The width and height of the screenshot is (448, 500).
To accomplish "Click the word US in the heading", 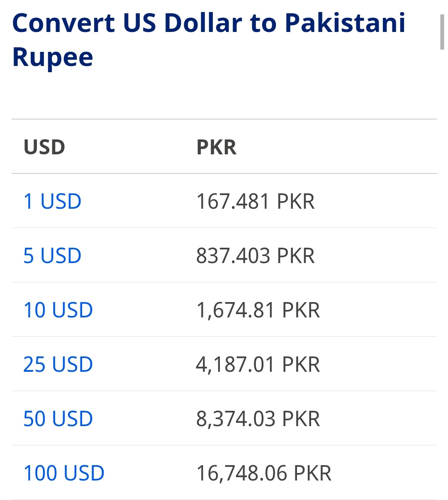I will (x=140, y=23).
